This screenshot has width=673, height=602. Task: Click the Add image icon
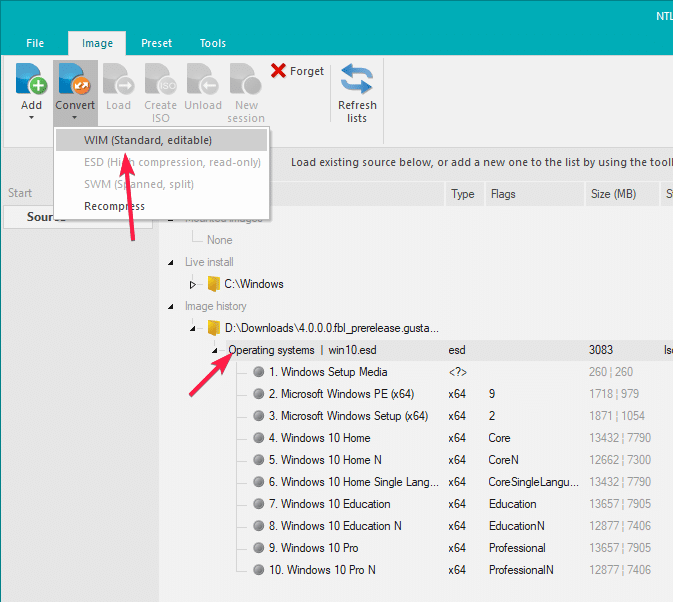31,79
